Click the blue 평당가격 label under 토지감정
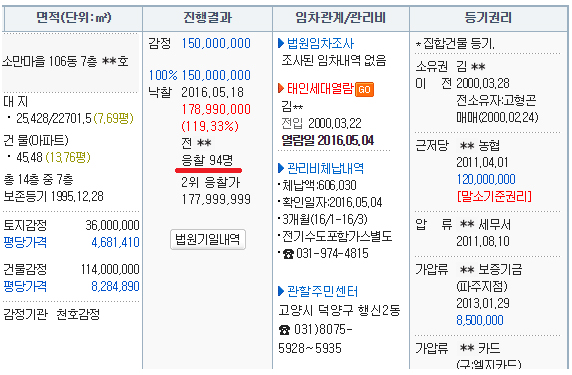572x375 pixels. click(25, 243)
